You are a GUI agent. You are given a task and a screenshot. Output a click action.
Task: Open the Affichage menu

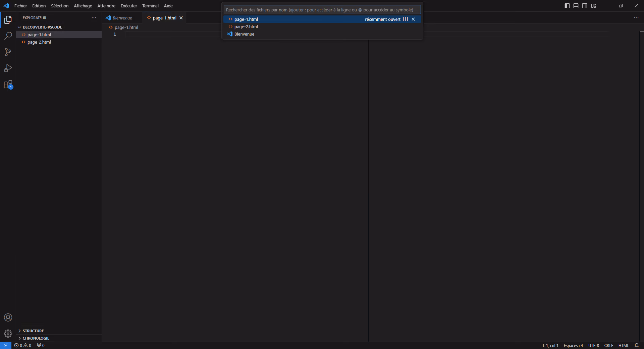click(x=83, y=6)
